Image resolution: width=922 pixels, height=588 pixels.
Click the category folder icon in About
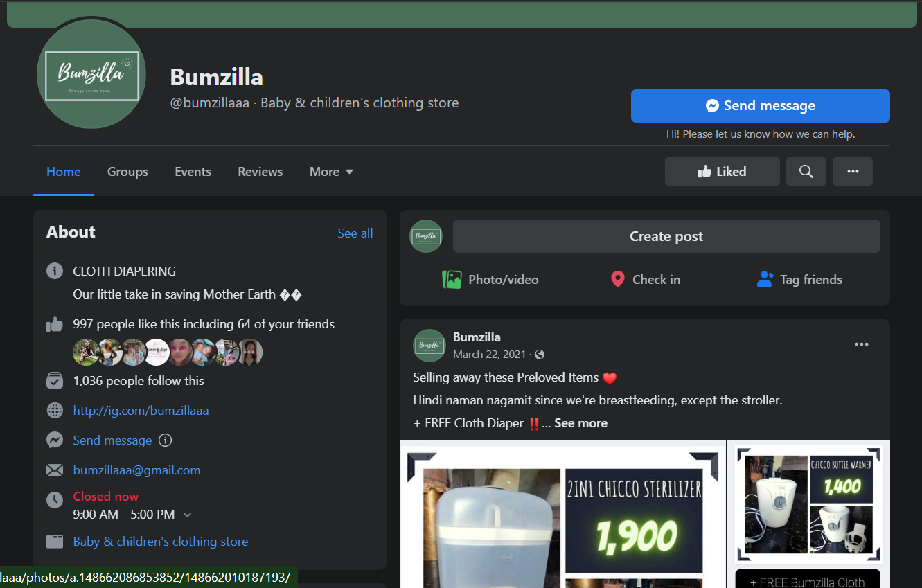(x=55, y=542)
